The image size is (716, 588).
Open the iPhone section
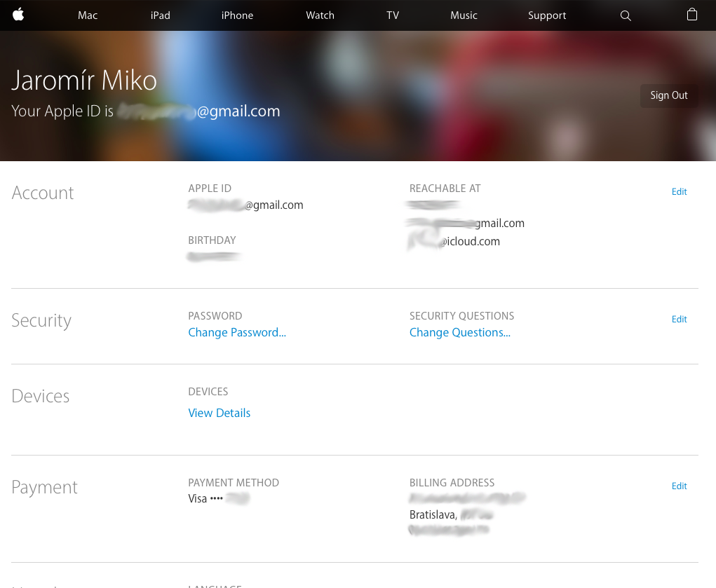(237, 15)
